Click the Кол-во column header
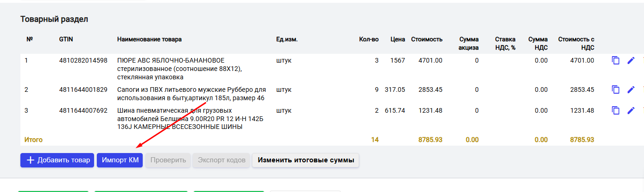644x192 pixels. (369, 39)
